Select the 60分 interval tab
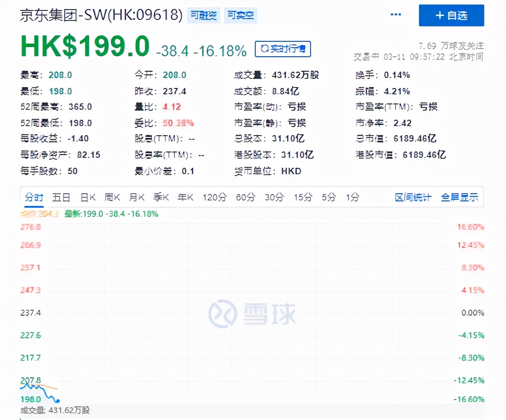The image size is (506, 420). coord(246,197)
